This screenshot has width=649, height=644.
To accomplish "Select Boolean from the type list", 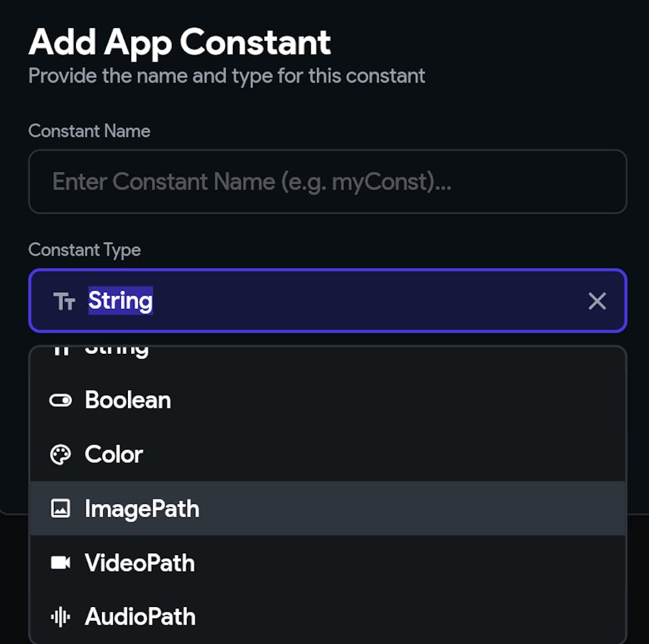I will (x=128, y=400).
